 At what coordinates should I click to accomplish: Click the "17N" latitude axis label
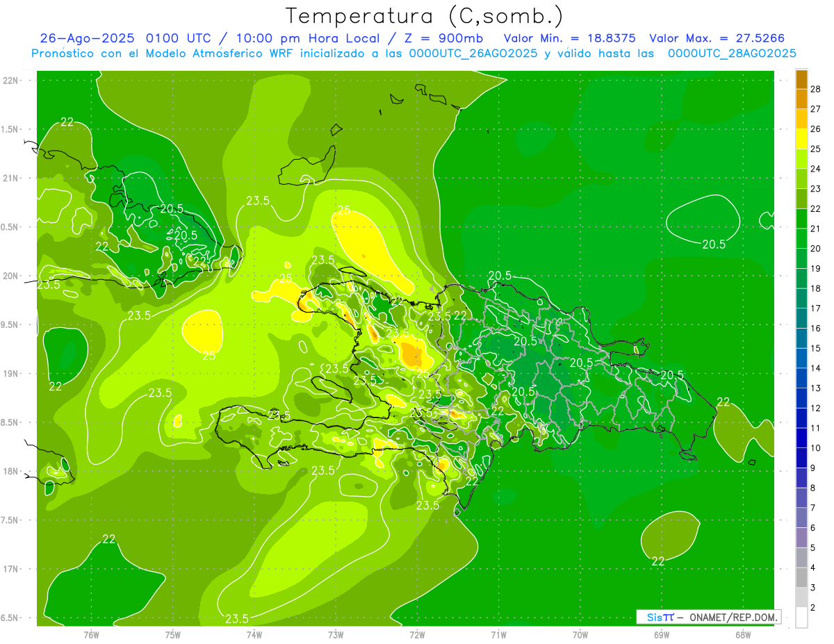(x=10, y=569)
